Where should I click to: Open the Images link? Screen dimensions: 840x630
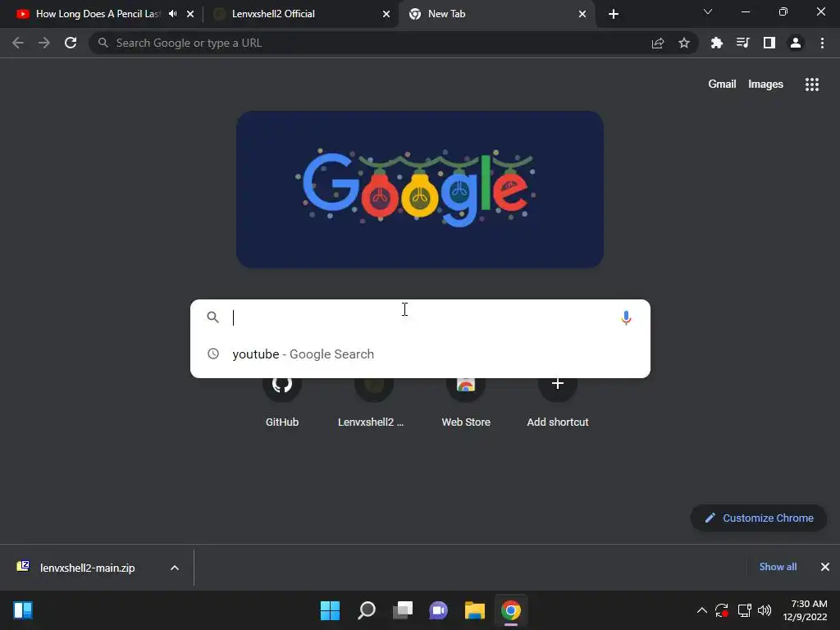click(x=765, y=84)
